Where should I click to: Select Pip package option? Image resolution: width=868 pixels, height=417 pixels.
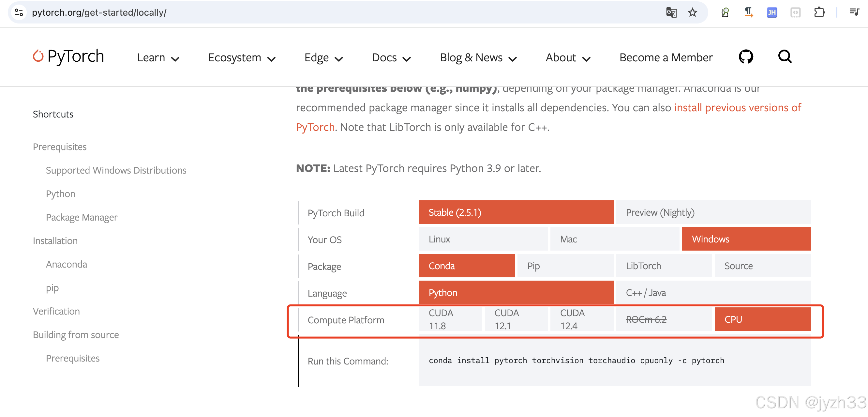565,266
